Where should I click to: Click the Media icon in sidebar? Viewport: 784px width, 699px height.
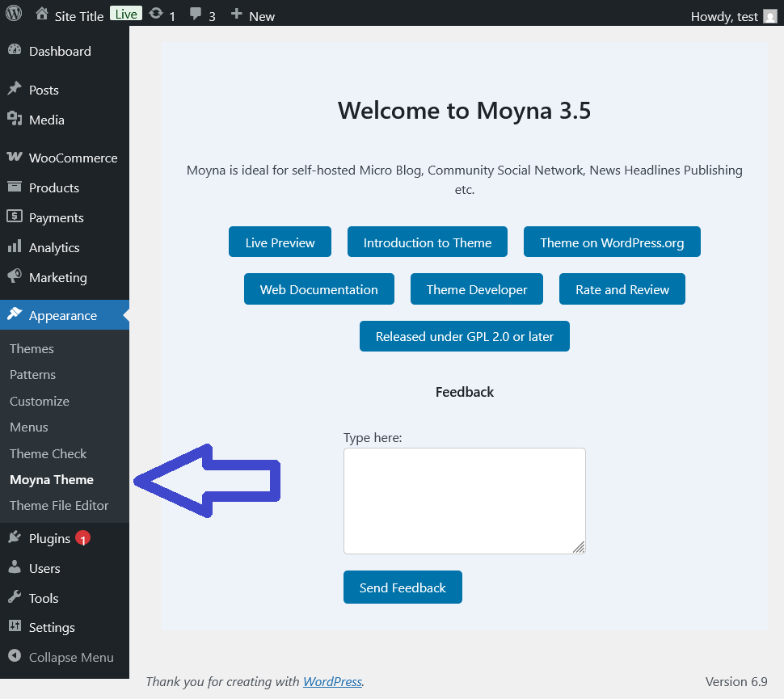point(15,119)
